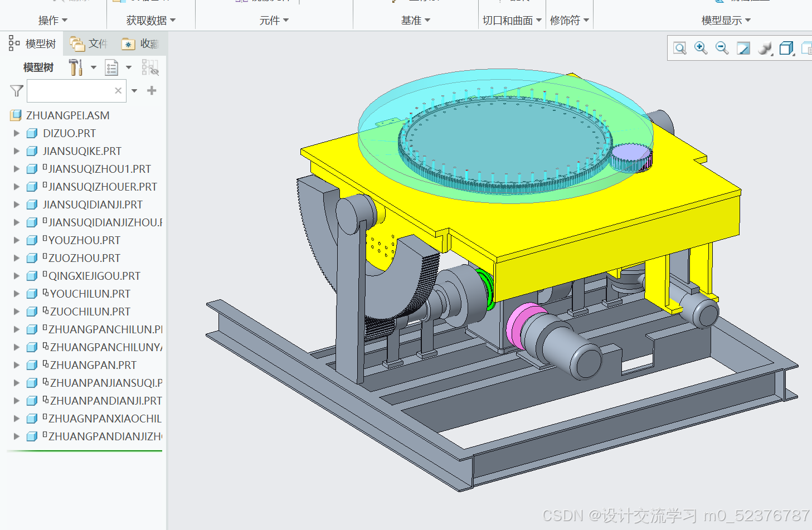Viewport: 812px width, 530px height.
Task: Open the search field dropdown arrow
Action: [134, 90]
